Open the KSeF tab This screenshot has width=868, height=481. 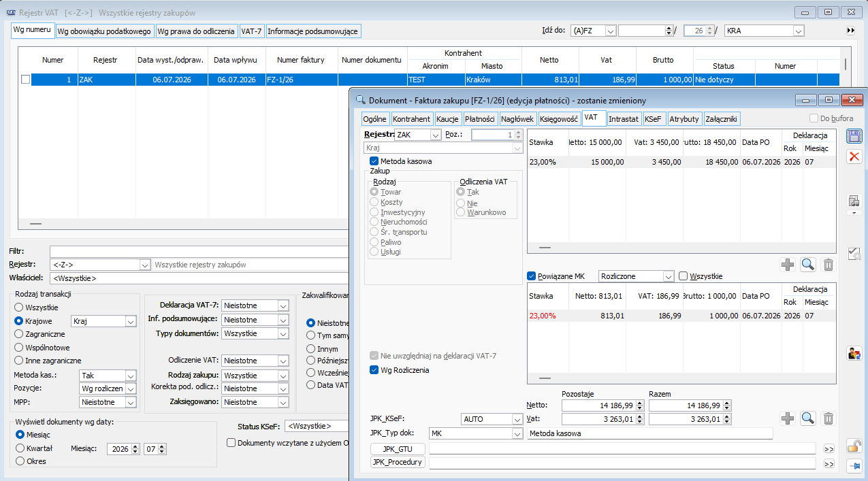tap(654, 119)
